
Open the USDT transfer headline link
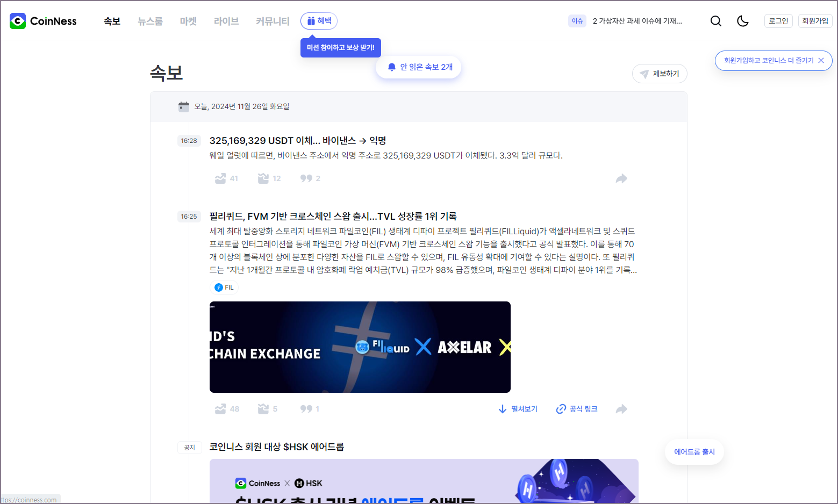coord(298,140)
